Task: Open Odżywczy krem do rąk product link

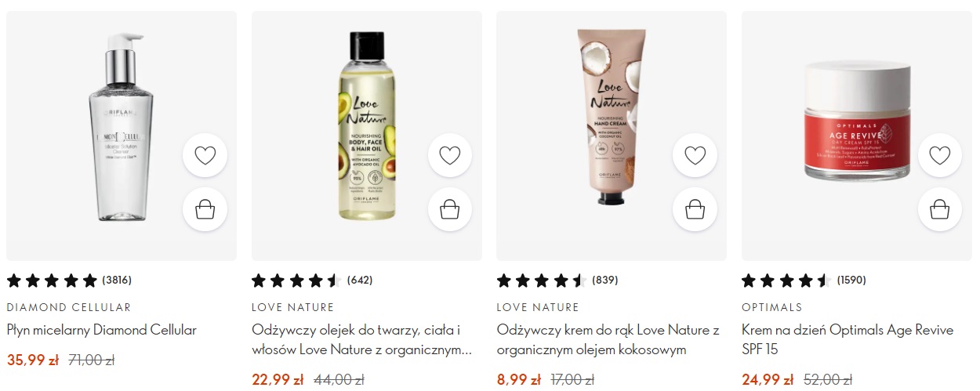Action: pyautogui.click(x=608, y=340)
